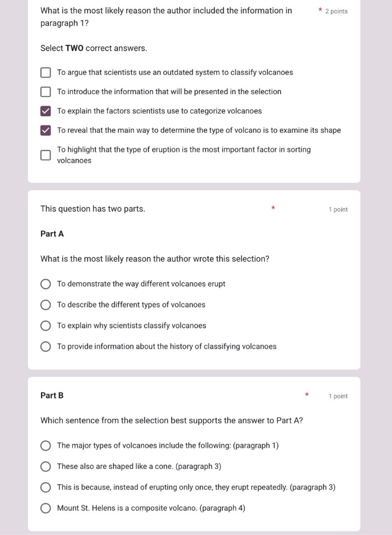Pick 'These also are shaped like a cone' option
The height and width of the screenshot is (535, 392).
tap(46, 467)
